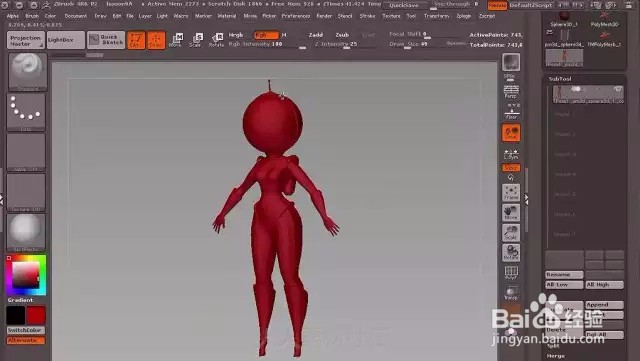Screen dimensions: 640x361
Task: Open the current material sphere selector
Action: [26, 232]
